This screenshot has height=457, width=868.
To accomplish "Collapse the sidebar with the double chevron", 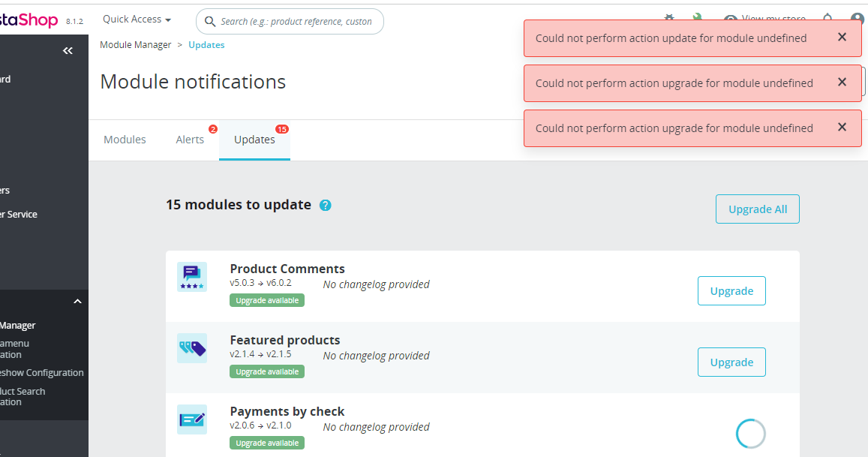I will [x=68, y=50].
